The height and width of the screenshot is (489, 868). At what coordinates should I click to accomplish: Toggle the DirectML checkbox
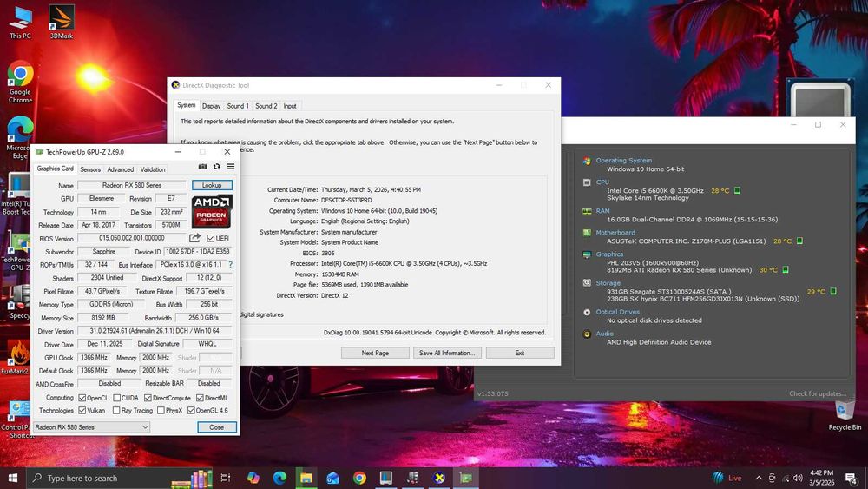pyautogui.click(x=200, y=398)
